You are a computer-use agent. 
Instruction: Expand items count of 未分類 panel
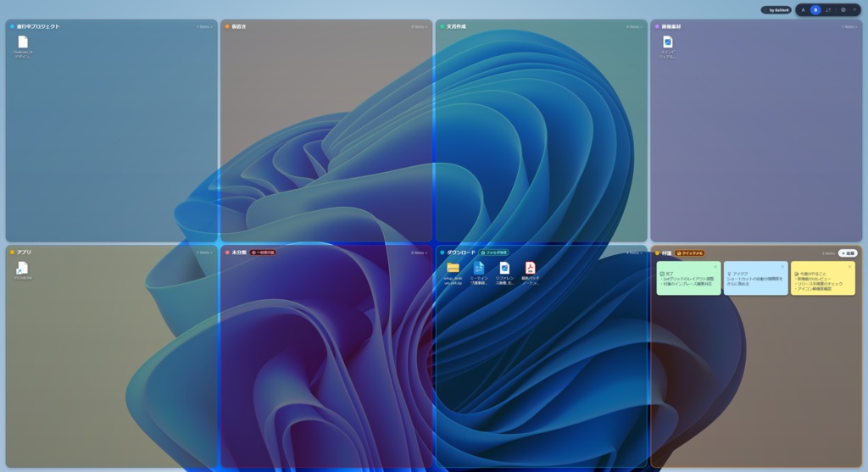[x=419, y=253]
